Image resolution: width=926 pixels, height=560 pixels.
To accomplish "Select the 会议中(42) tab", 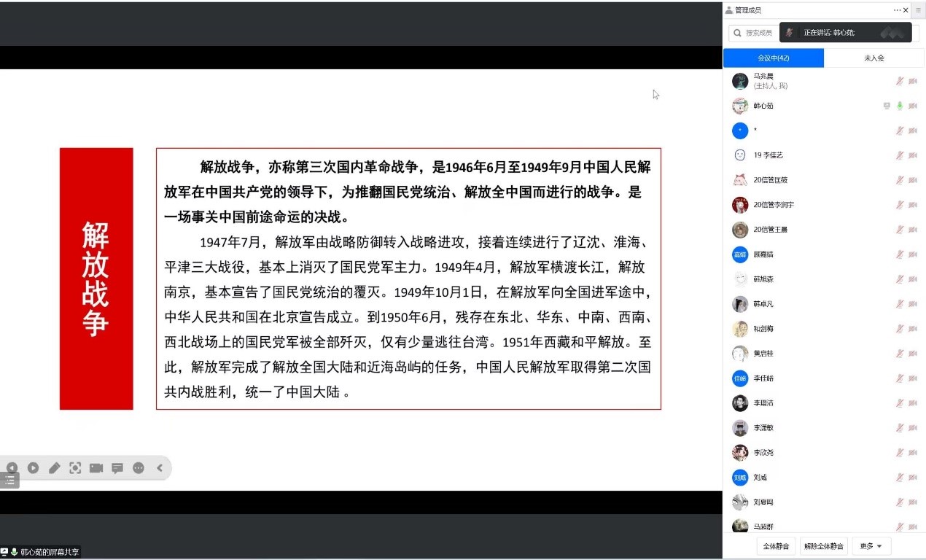I will 774,58.
